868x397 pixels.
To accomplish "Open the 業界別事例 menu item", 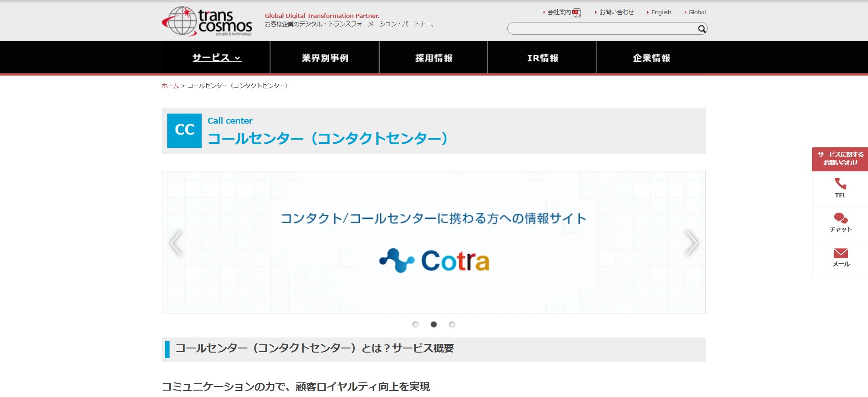I will pos(325,58).
